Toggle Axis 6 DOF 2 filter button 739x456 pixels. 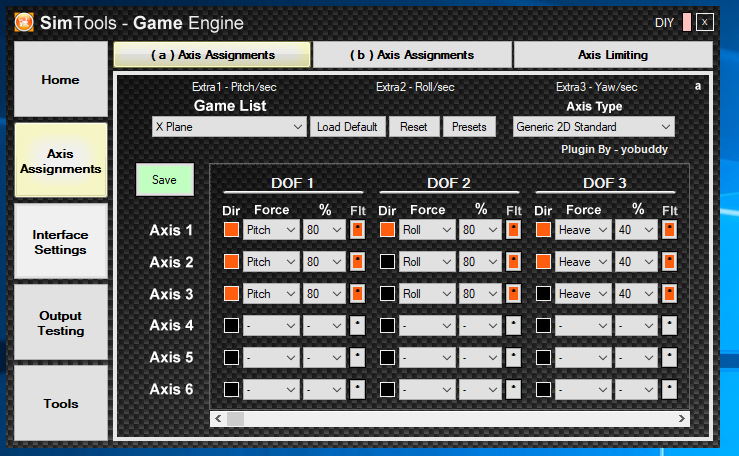coord(513,390)
